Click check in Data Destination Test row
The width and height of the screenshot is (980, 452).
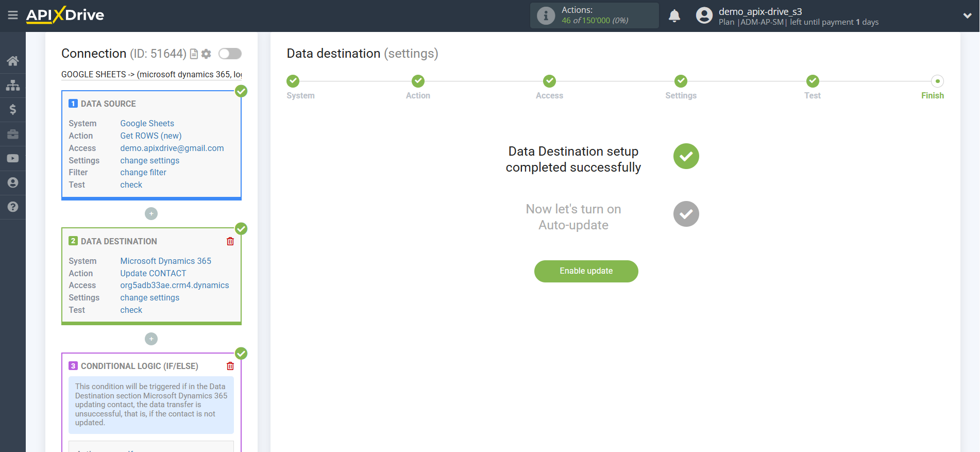tap(131, 310)
